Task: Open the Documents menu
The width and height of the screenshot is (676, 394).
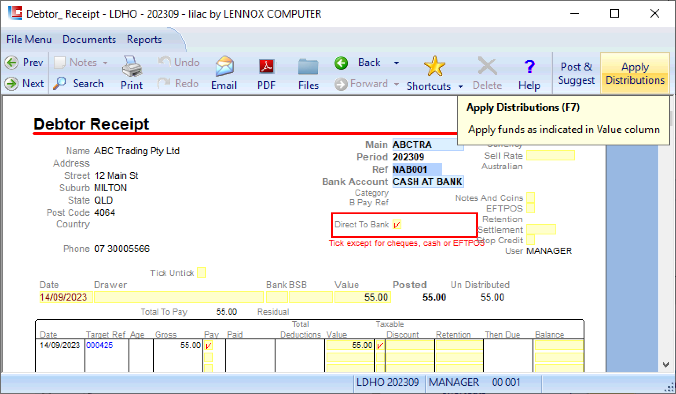Action: 89,39
